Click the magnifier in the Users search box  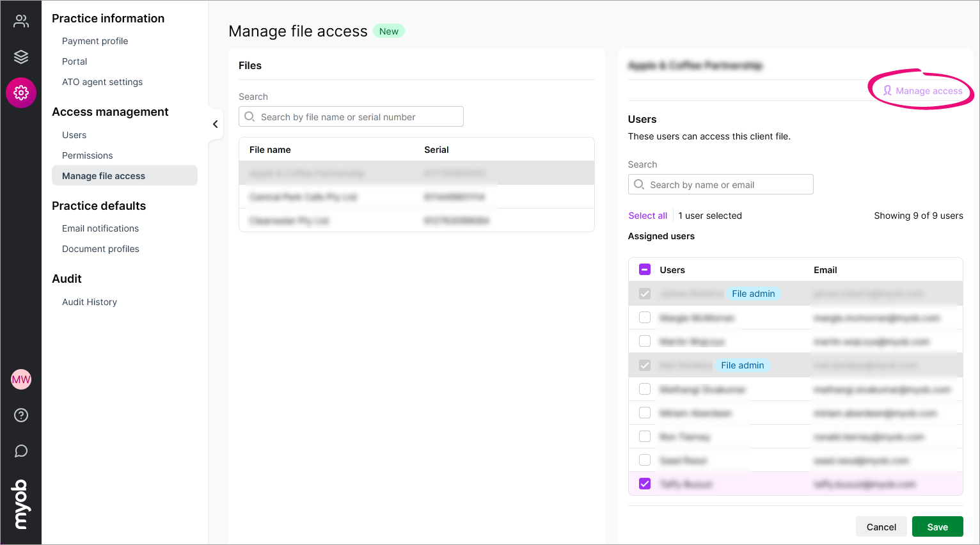pos(638,184)
